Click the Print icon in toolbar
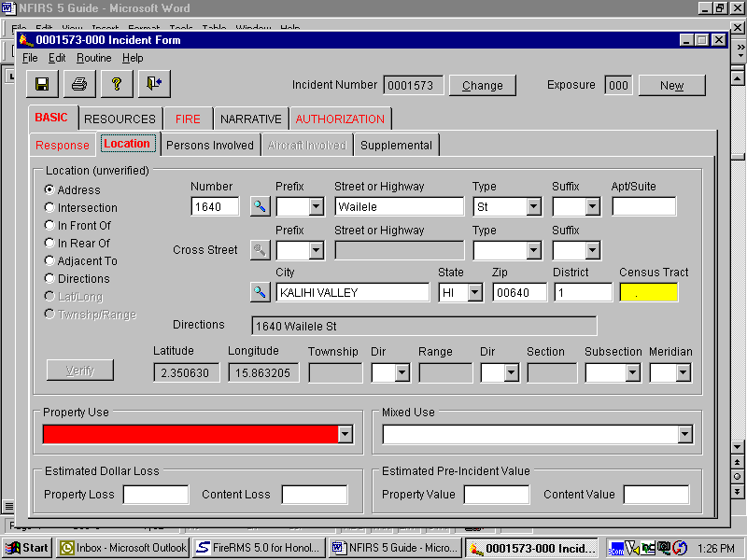747x560 pixels. [79, 84]
